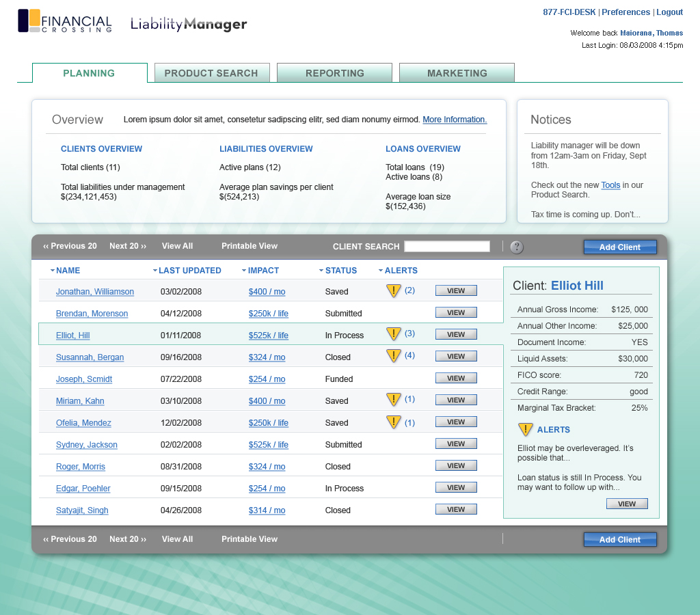Open Preferences in the top header
Image resolution: width=700 pixels, height=615 pixels.
(x=625, y=12)
